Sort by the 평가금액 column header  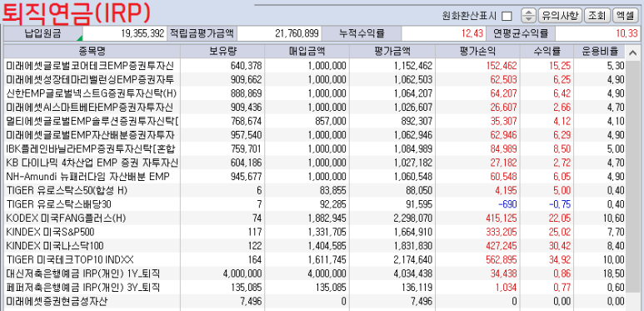pos(392,52)
